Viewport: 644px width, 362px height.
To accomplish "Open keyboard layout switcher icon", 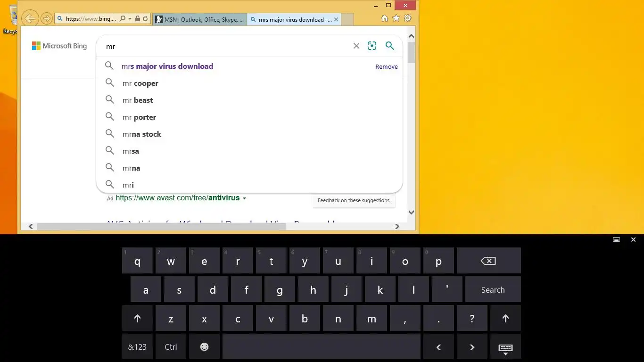I will tap(505, 348).
